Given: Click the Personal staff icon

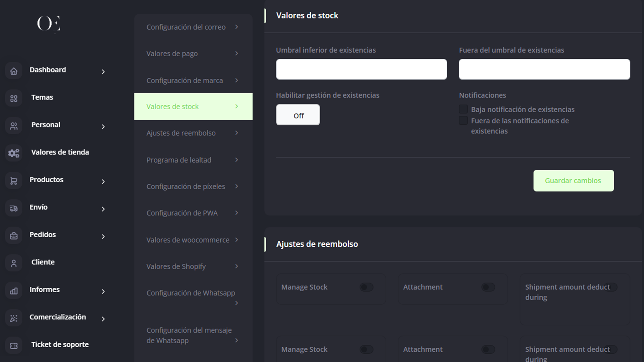Looking at the screenshot, I should coord(14,126).
